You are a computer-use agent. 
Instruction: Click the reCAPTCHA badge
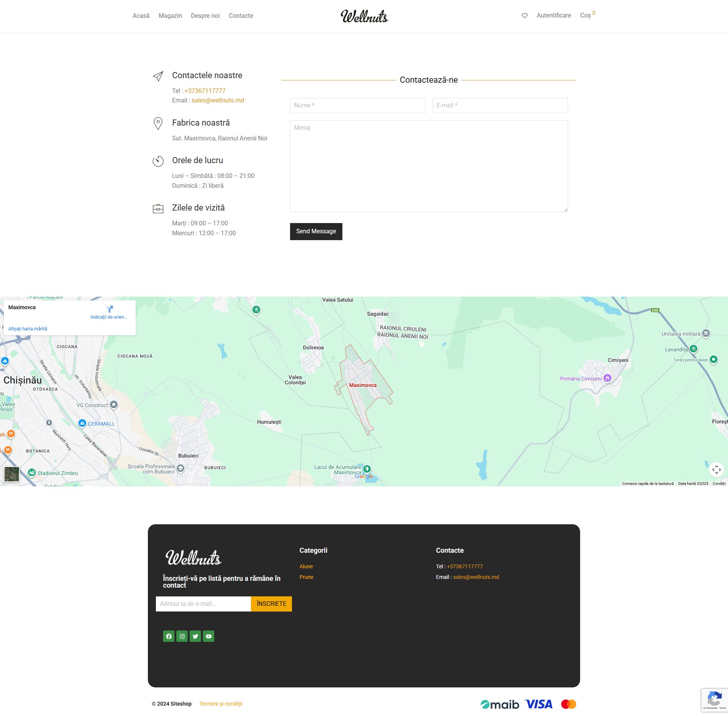714,700
